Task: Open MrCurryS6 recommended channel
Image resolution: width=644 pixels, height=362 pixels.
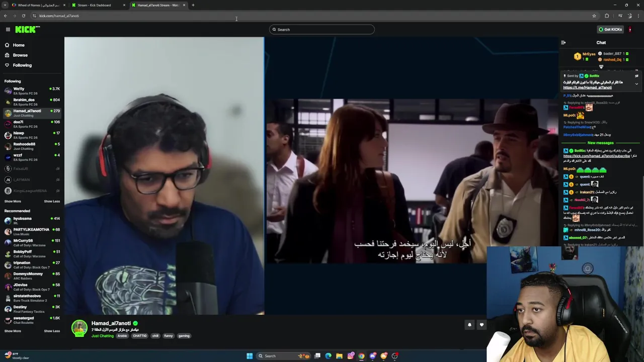Action: tap(31, 243)
